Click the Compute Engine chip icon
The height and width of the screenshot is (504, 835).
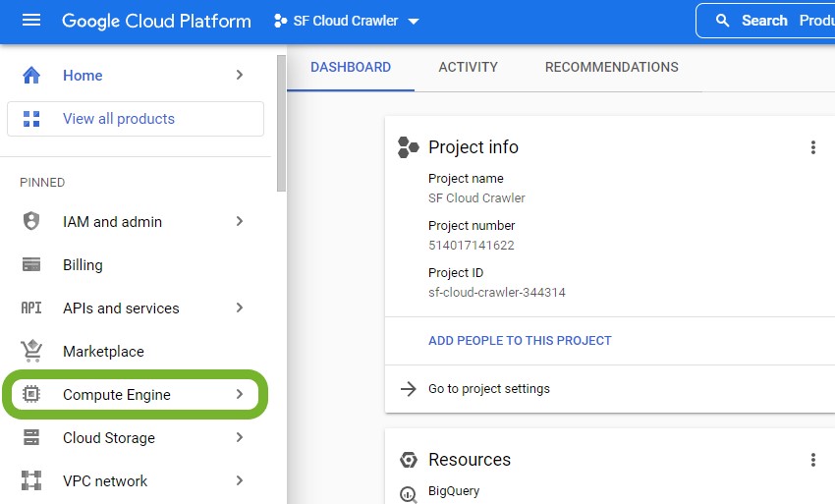[31, 394]
